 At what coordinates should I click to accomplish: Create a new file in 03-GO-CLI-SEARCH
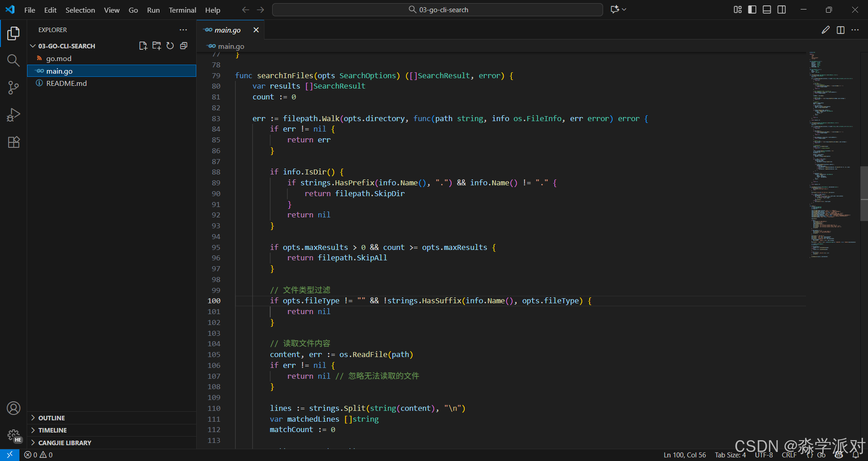(143, 46)
